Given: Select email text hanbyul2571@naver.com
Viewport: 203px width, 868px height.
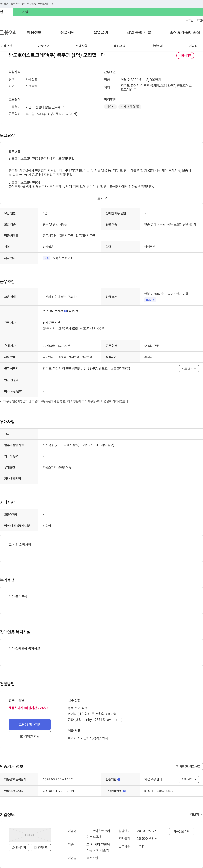Looking at the screenshot, I should [102, 720].
